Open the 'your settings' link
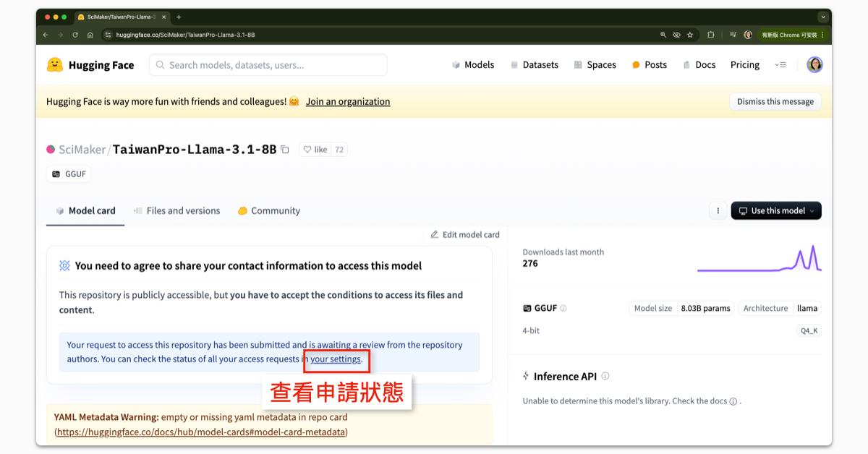Screen dimensions: 868x454 336,359
